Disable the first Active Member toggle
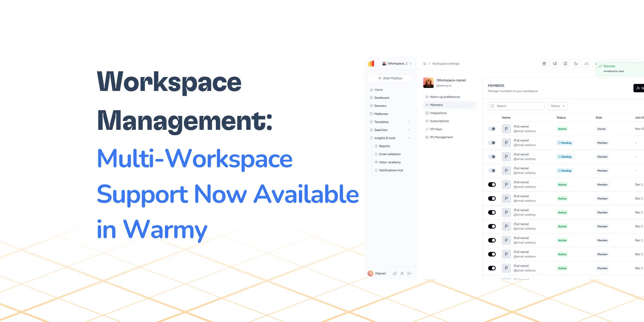The width and height of the screenshot is (644, 322). click(492, 184)
